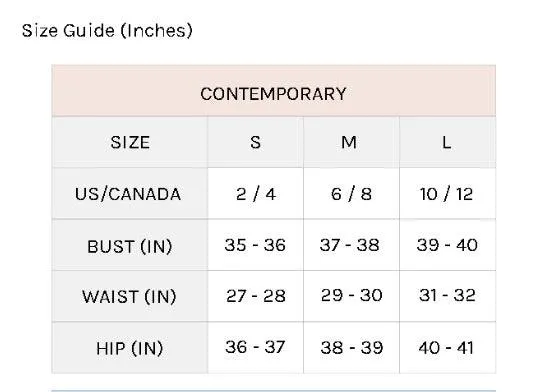The image size is (540, 392).
Task: Select the 35 - 36 bust cell
Action: pos(256,245)
